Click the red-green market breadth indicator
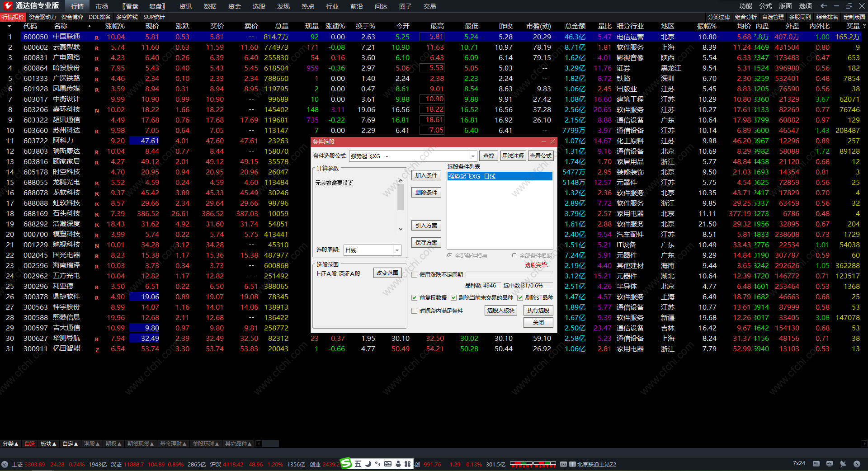The image size is (868, 471). (533, 464)
